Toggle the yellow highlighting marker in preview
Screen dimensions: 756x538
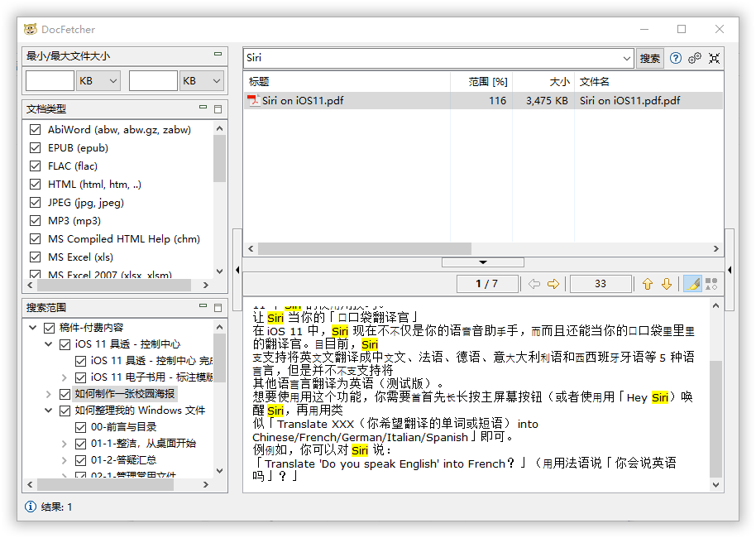pos(692,283)
